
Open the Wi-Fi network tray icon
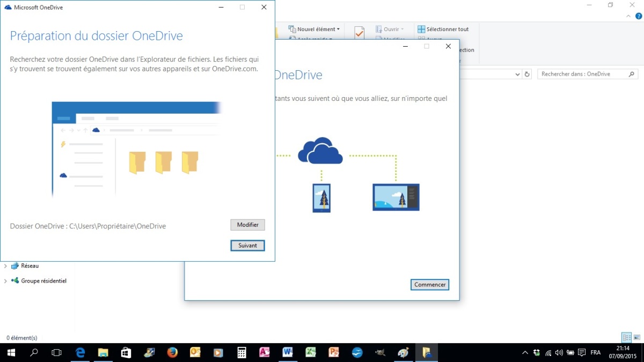[x=548, y=352]
